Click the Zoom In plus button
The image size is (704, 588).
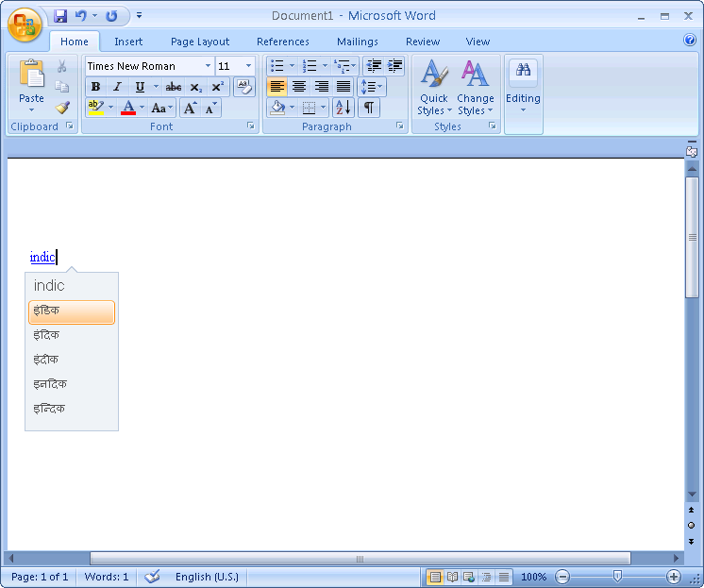pos(674,577)
